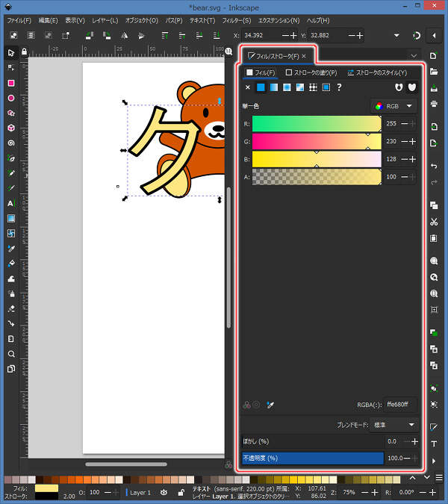This screenshot has height=504, width=448.
Task: Switch to ストロークのスタイル(Y) tab
Action: click(x=377, y=72)
